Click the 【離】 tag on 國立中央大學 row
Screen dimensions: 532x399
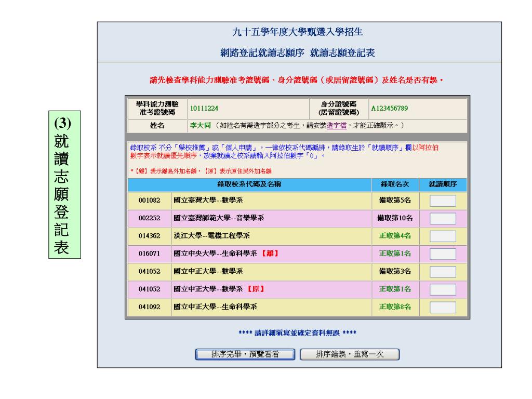[270, 254]
